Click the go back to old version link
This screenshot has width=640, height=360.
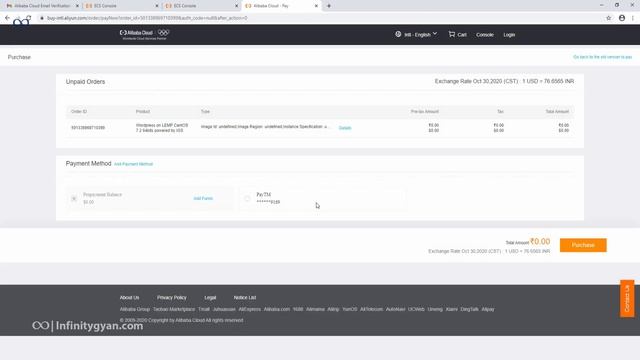602,57
